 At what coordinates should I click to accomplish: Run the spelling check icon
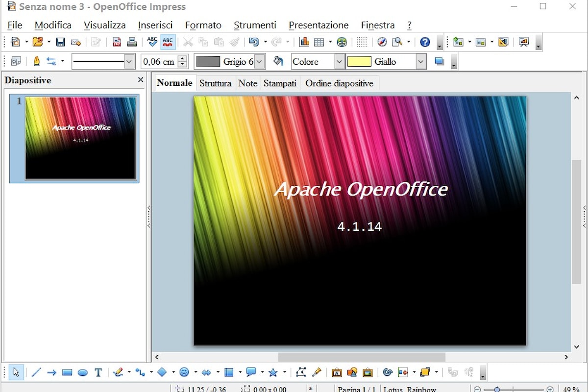coord(152,42)
